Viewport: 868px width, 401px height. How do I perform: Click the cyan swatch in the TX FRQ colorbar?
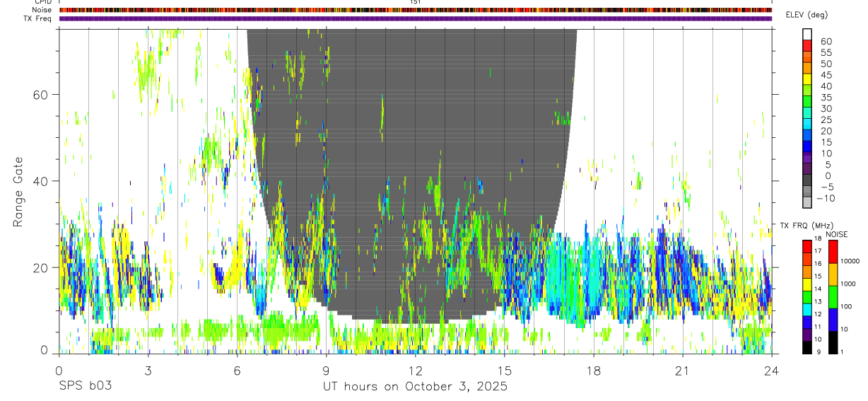pyautogui.click(x=807, y=309)
